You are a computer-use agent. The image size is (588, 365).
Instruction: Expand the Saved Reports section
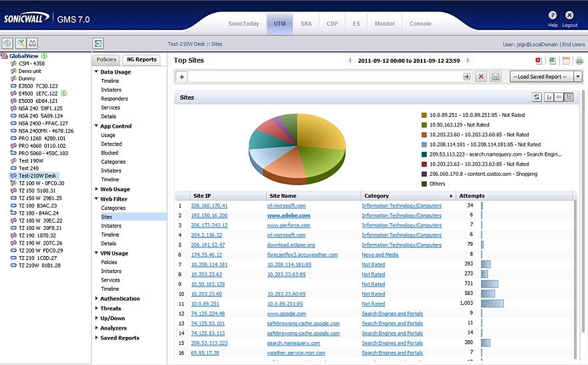pos(96,338)
